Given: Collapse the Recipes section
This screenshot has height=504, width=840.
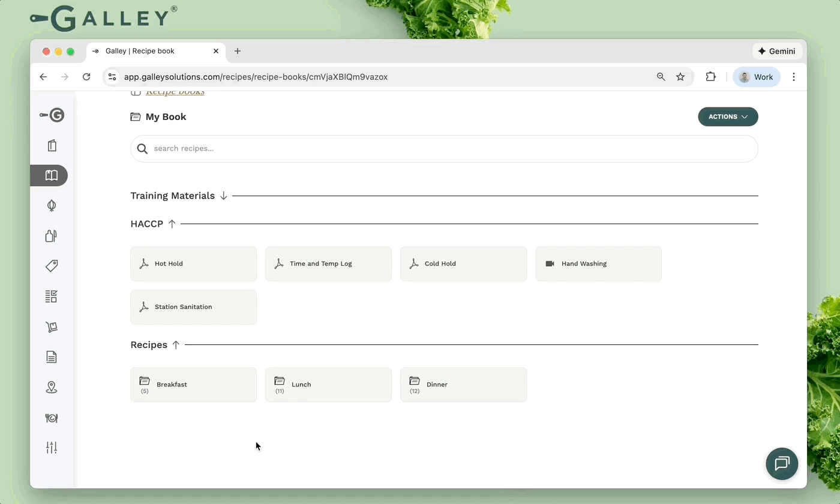Looking at the screenshot, I should point(176,345).
